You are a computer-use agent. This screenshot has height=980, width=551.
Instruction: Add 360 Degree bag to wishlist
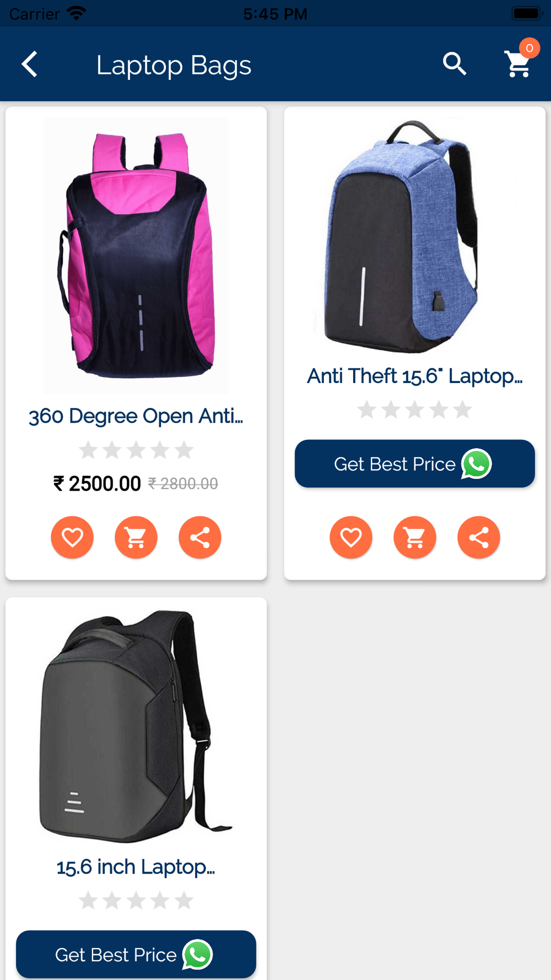(x=72, y=537)
